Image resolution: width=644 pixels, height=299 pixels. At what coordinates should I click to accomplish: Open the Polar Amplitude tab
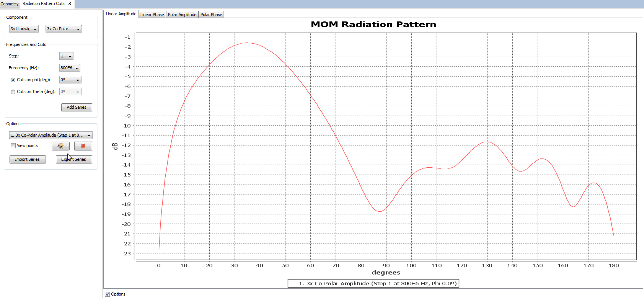click(x=182, y=15)
